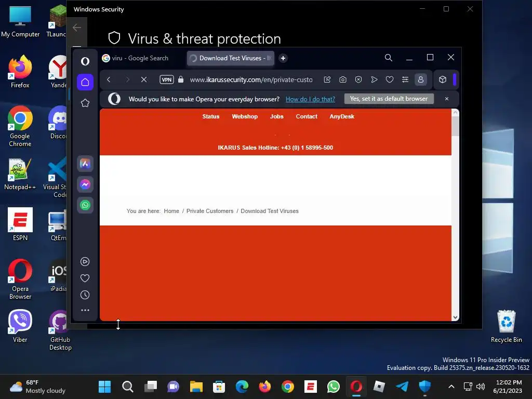Select Recycle Bin on desktop
Image resolution: width=532 pixels, height=399 pixels.
(x=506, y=326)
